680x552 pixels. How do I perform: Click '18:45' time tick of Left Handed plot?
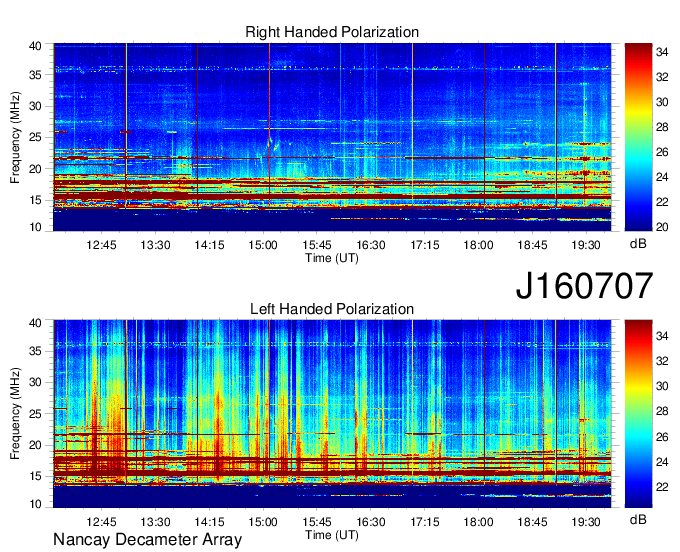pyautogui.click(x=532, y=522)
